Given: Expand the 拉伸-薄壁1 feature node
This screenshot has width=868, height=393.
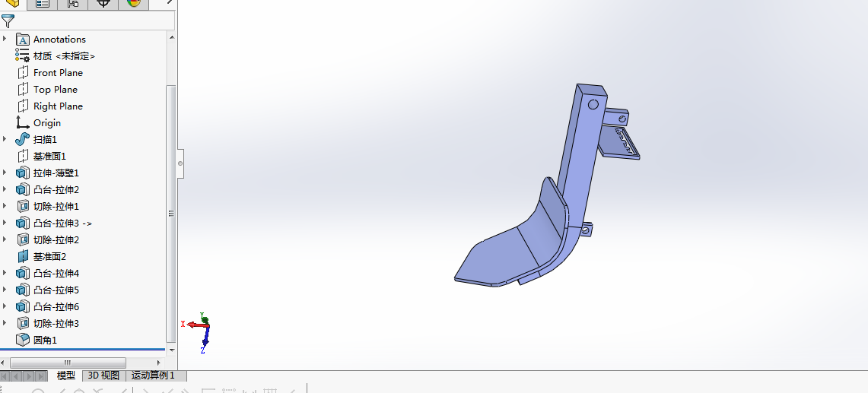Looking at the screenshot, I should (x=5, y=173).
